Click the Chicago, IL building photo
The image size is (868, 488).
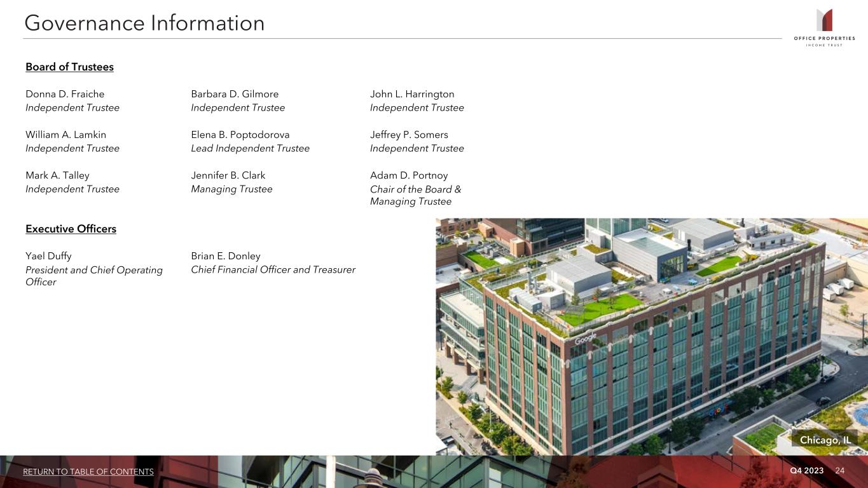tap(652, 337)
